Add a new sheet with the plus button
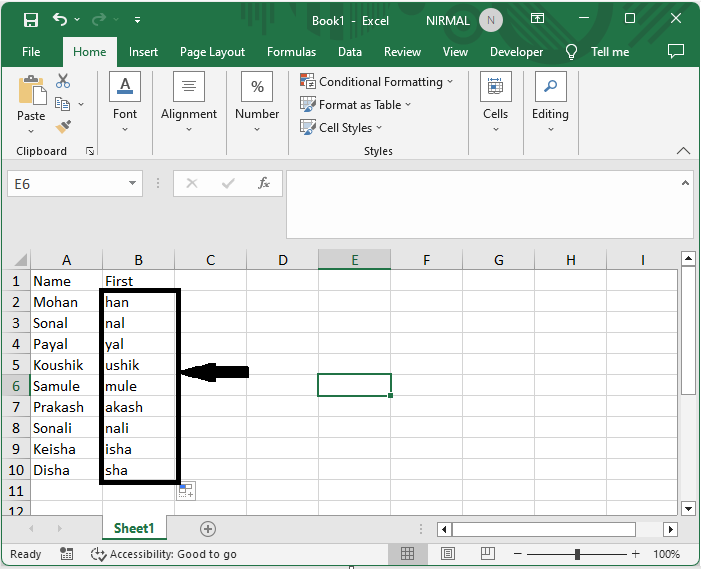The width and height of the screenshot is (701, 569). tap(207, 529)
